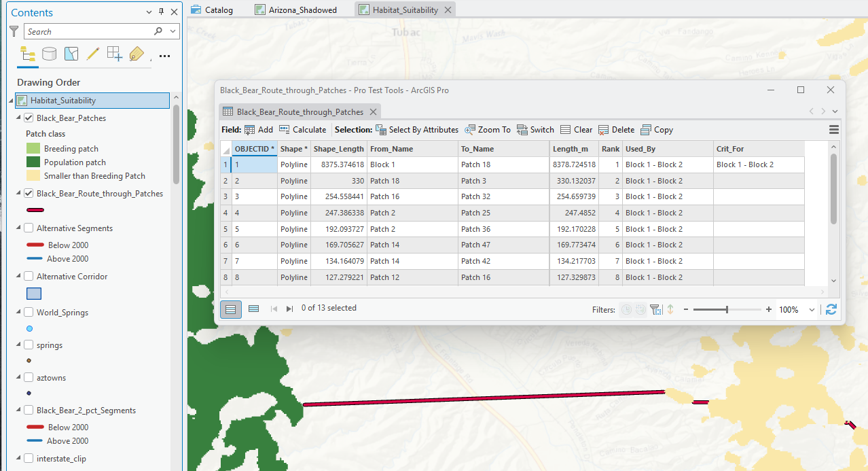The height and width of the screenshot is (471, 868).
Task: Open search box dropdown arrow in Contents
Action: tap(173, 31)
